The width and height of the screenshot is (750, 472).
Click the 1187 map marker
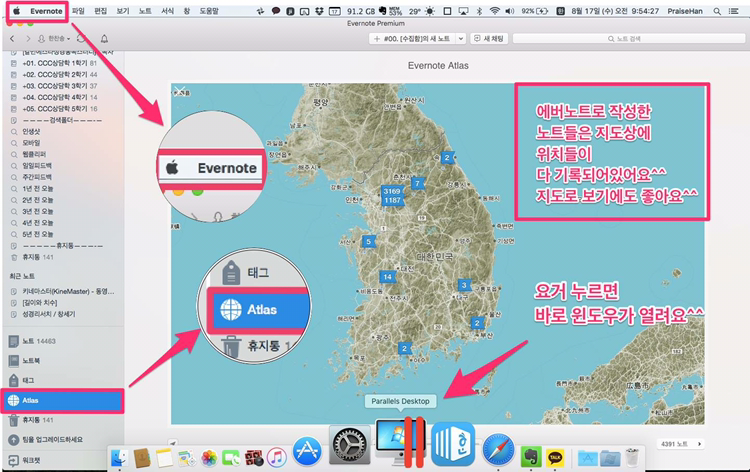tap(392, 200)
